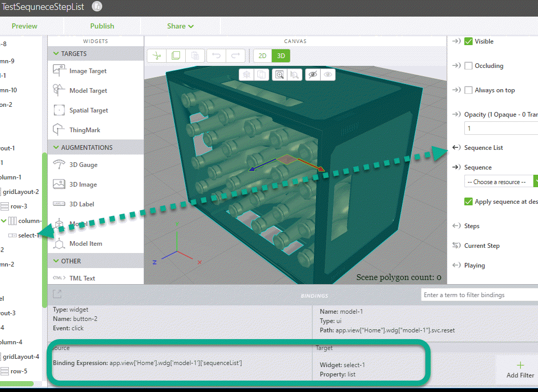538x392 pixels.
Task: Select the Image Target widget
Action: 88,71
